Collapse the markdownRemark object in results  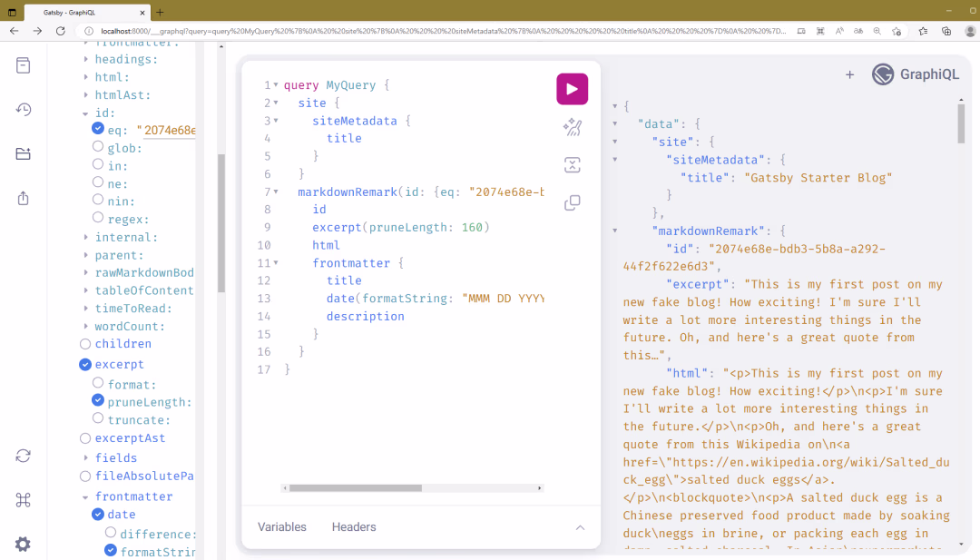pyautogui.click(x=615, y=231)
